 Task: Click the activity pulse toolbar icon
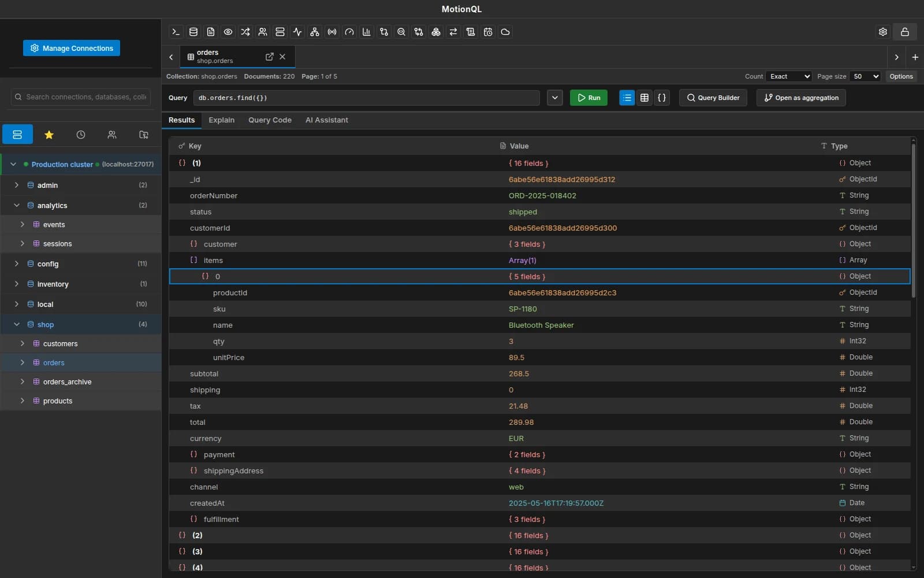tap(297, 32)
